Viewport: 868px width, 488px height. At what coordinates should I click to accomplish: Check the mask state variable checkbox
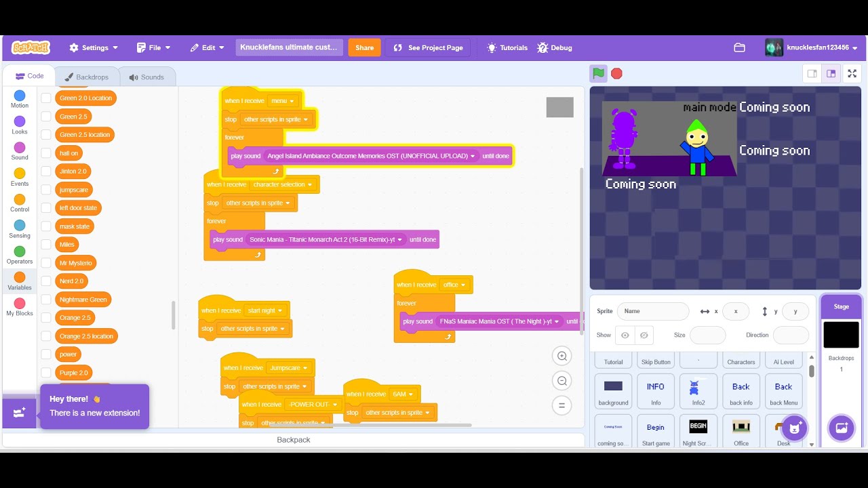click(x=46, y=226)
